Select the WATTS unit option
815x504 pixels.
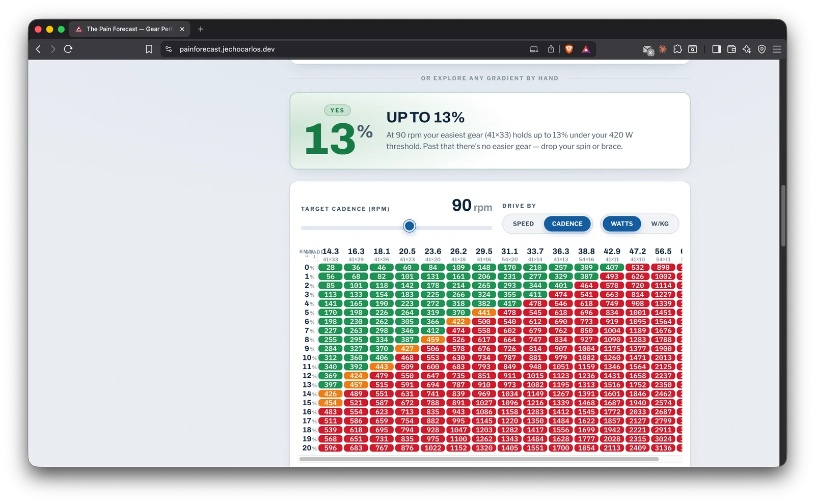(621, 224)
